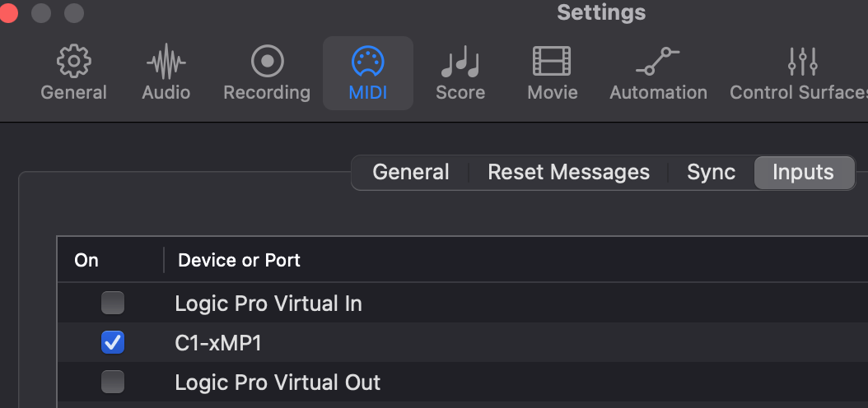Select the Inputs tab
Viewport: 868px width, 408px height.
coord(803,173)
